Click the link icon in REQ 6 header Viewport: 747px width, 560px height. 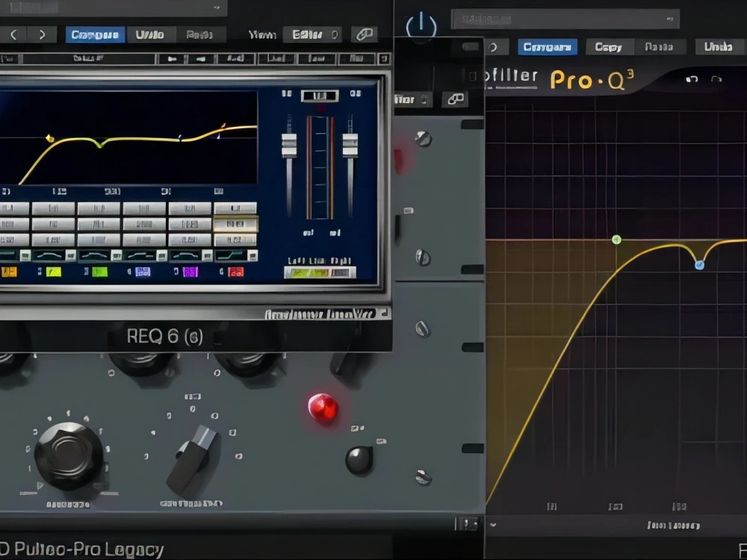coord(365,34)
